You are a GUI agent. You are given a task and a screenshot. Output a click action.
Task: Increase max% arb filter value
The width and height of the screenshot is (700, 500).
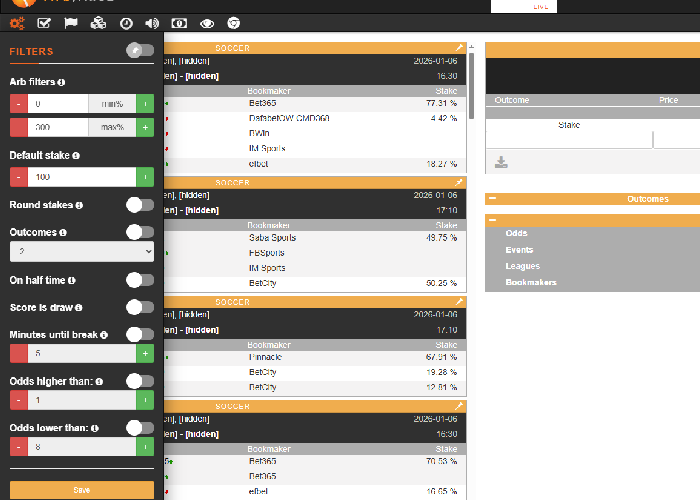point(145,127)
